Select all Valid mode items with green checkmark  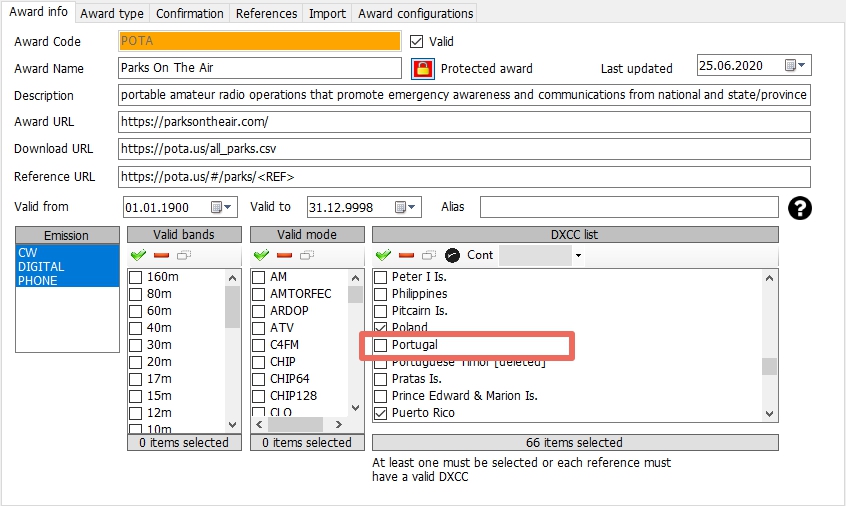(262, 255)
